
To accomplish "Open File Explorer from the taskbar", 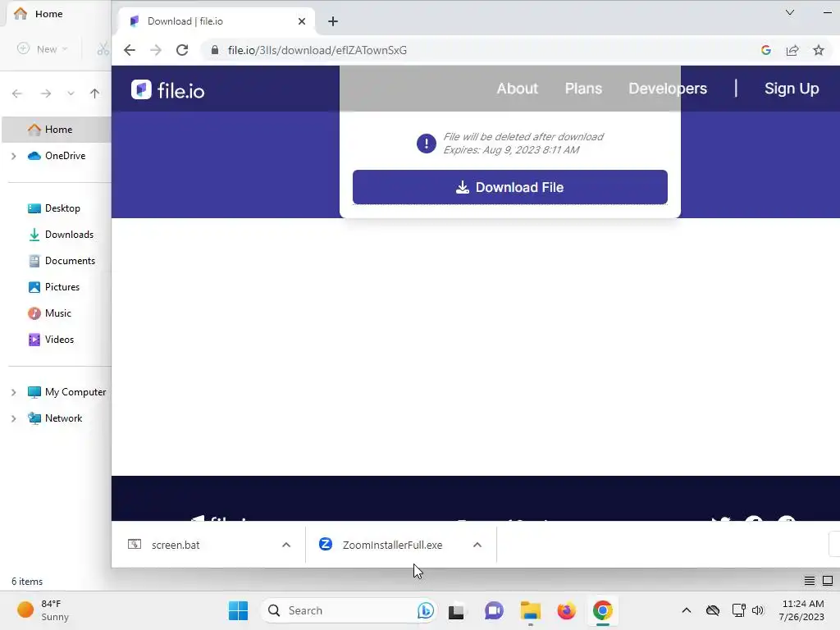I will click(531, 610).
